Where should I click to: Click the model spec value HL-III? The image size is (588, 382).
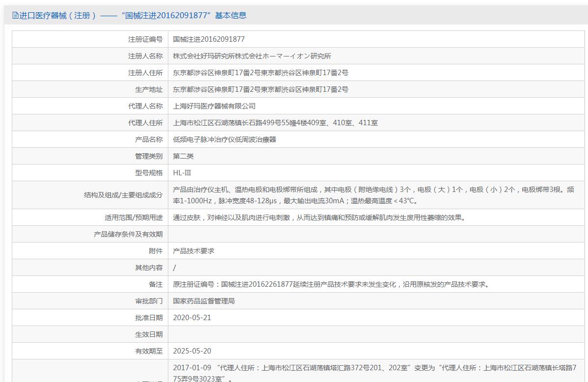[x=182, y=173]
